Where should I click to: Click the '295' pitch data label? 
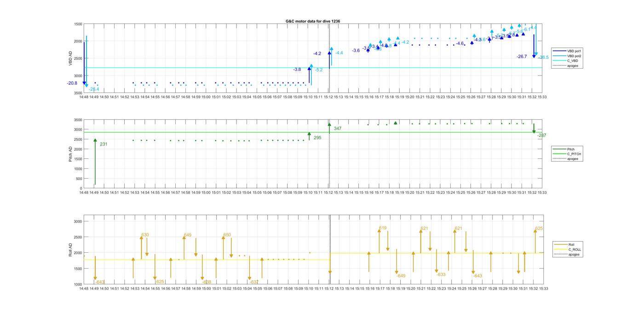317,138
